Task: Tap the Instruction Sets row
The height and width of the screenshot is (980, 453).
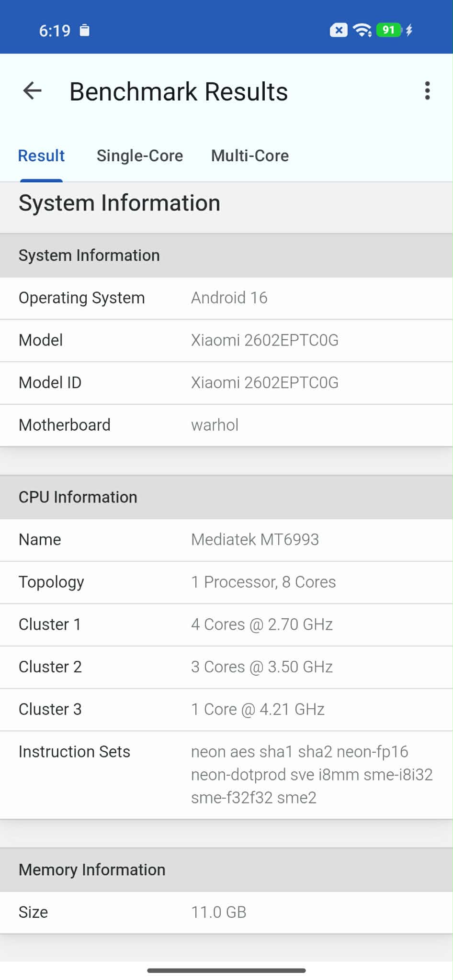Action: 226,775
